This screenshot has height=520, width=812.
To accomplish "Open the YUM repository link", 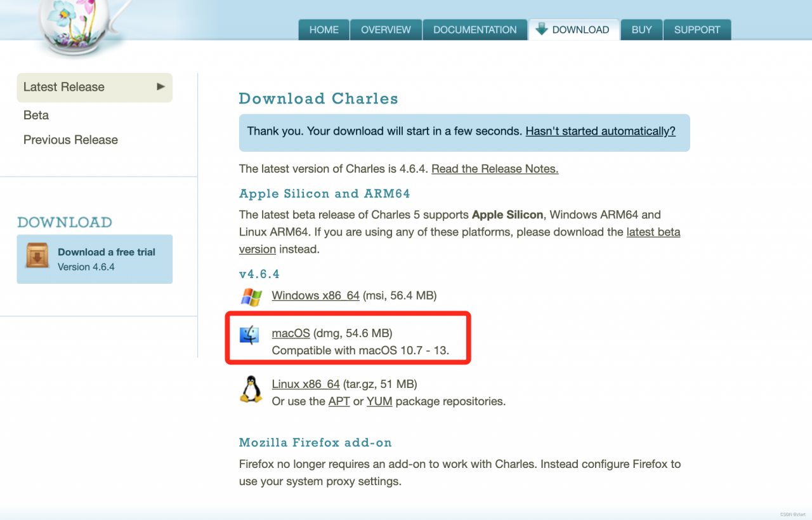I will tap(379, 401).
